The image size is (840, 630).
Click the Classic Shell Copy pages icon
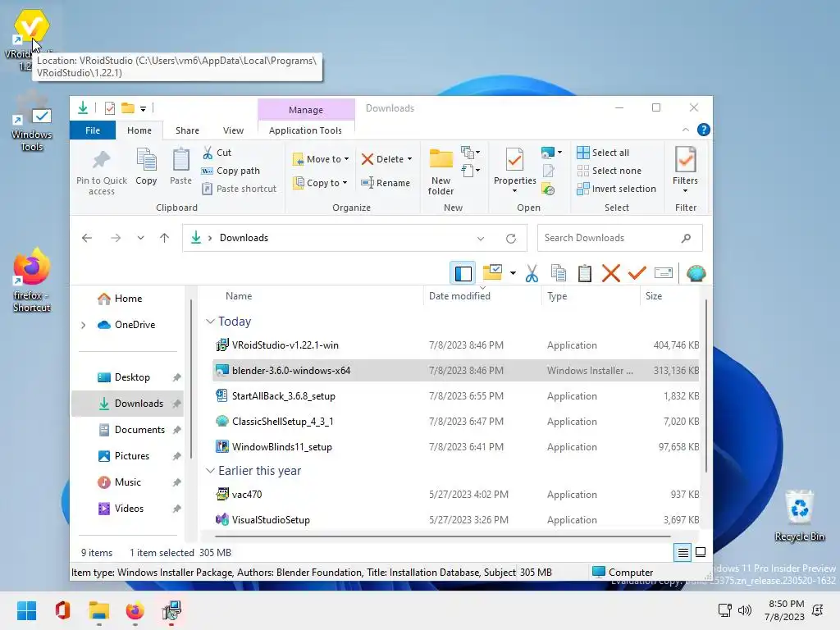(x=558, y=273)
